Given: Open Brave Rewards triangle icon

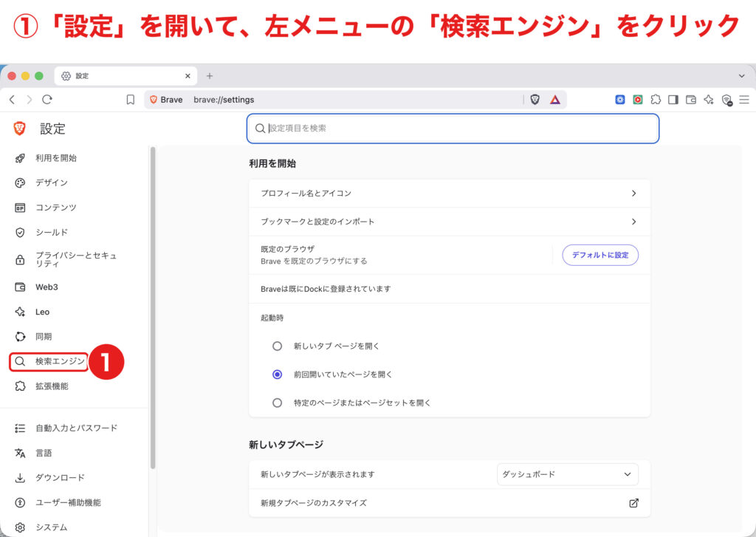Looking at the screenshot, I should (555, 100).
